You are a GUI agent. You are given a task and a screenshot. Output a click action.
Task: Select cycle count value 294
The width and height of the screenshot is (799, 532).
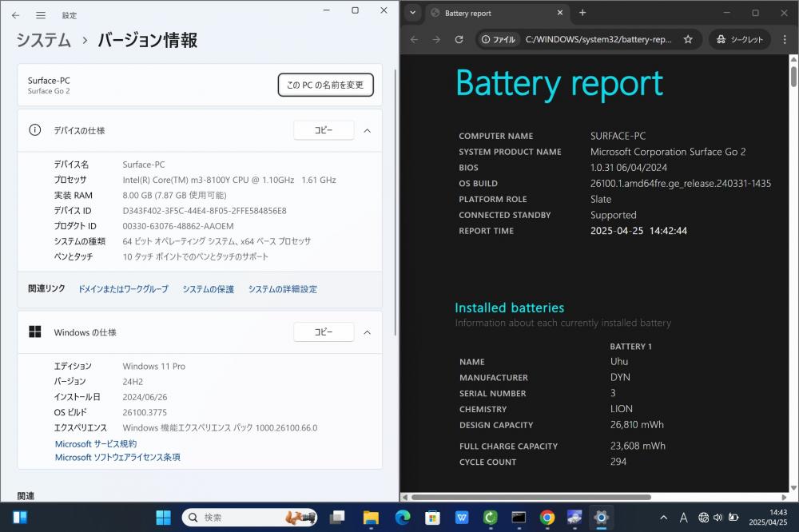coord(618,462)
